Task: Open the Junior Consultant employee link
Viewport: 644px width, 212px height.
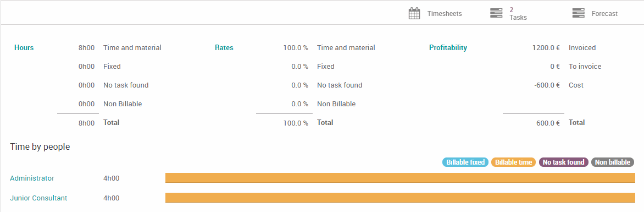Action: coord(38,198)
